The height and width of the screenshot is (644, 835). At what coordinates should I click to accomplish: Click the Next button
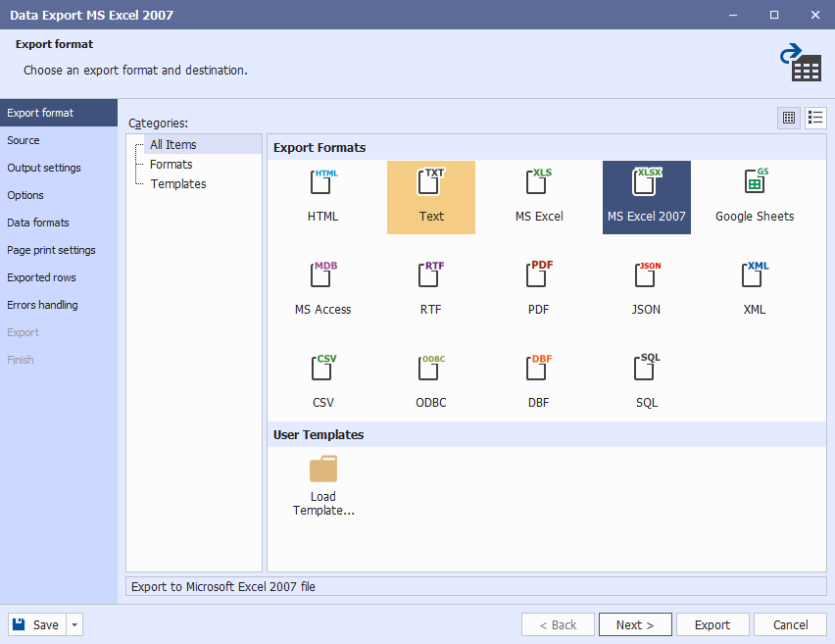click(635, 624)
